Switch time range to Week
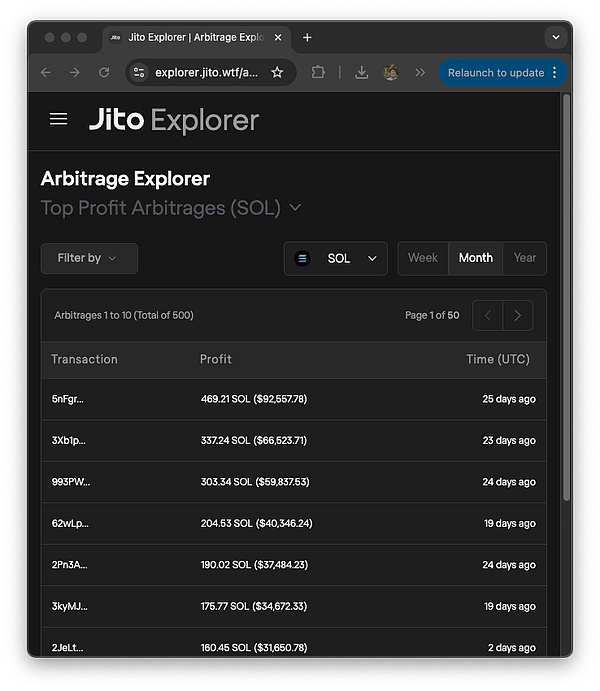The image size is (600, 691). (423, 258)
